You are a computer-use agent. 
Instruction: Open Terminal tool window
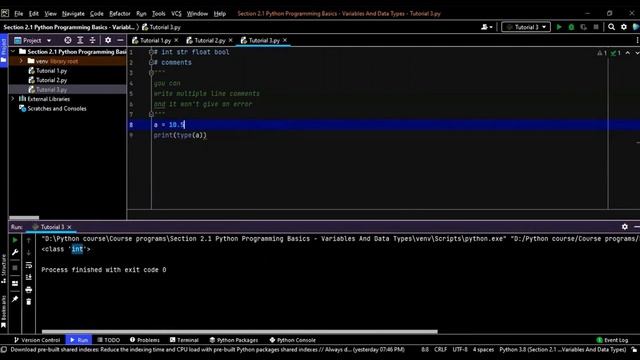click(x=184, y=340)
